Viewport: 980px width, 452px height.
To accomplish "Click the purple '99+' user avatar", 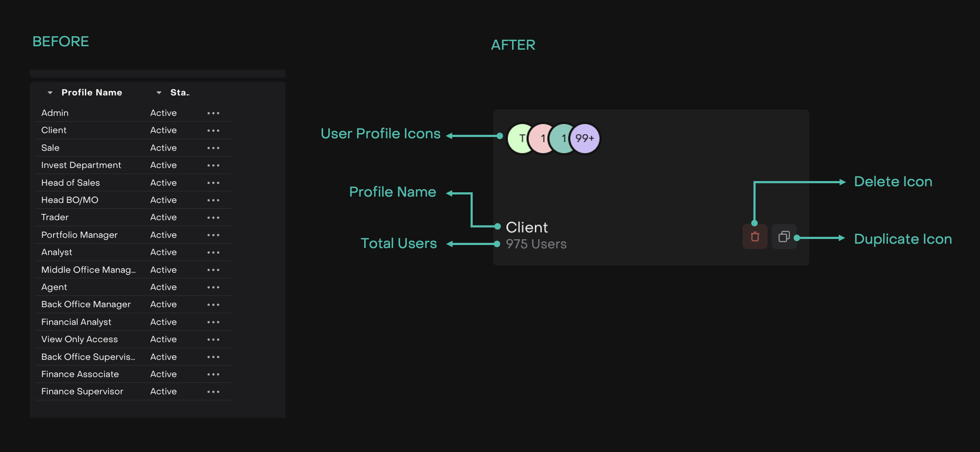I will [x=585, y=138].
